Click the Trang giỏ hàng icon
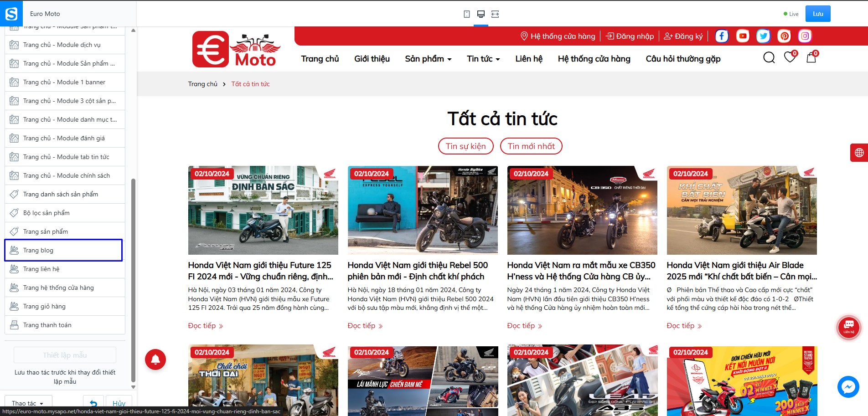This screenshot has height=416, width=868. click(x=14, y=306)
